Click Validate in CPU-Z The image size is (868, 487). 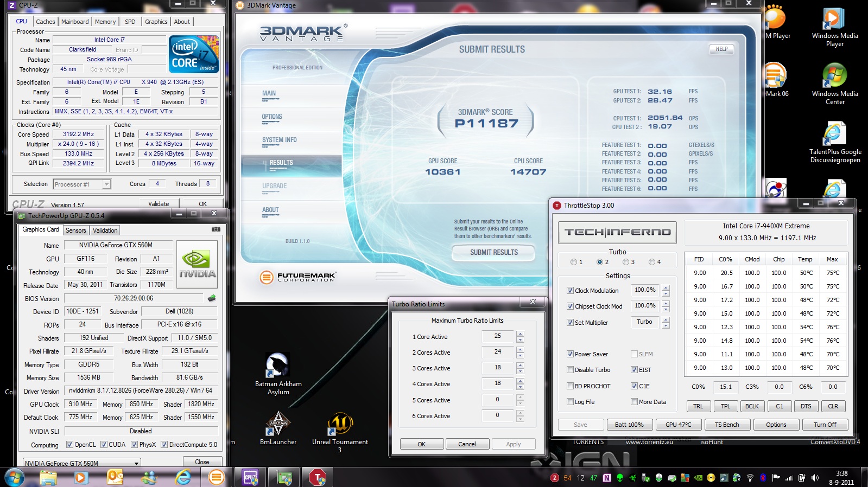(159, 204)
